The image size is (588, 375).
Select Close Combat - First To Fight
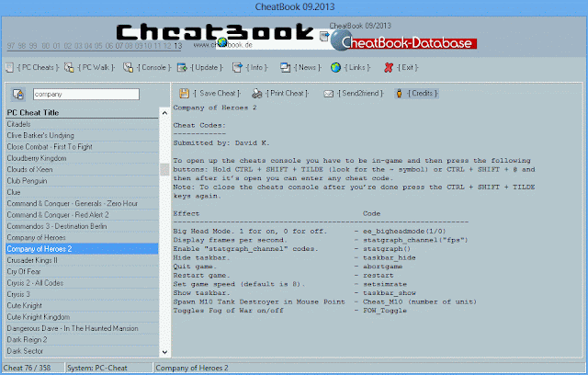point(82,147)
